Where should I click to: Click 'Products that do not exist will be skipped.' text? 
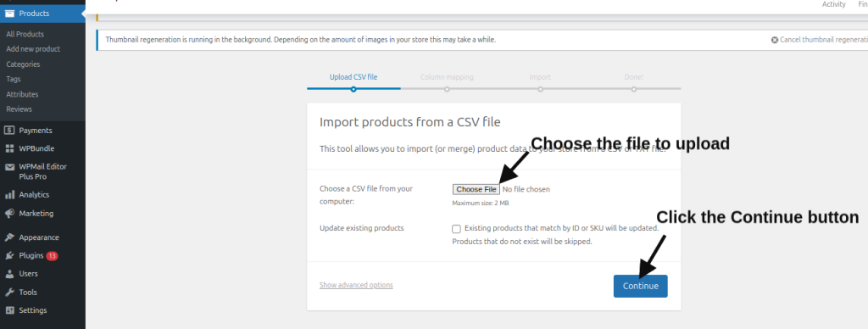[x=522, y=242]
